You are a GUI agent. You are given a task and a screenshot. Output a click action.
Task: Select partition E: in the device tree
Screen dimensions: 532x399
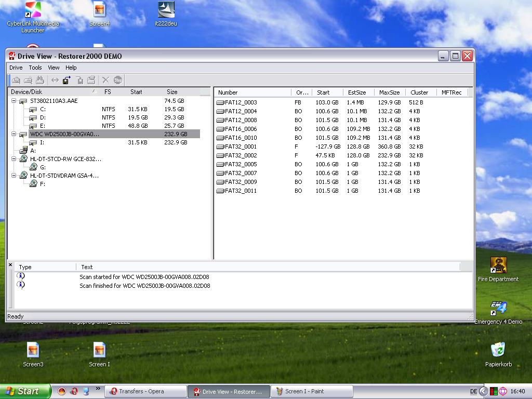(x=43, y=126)
